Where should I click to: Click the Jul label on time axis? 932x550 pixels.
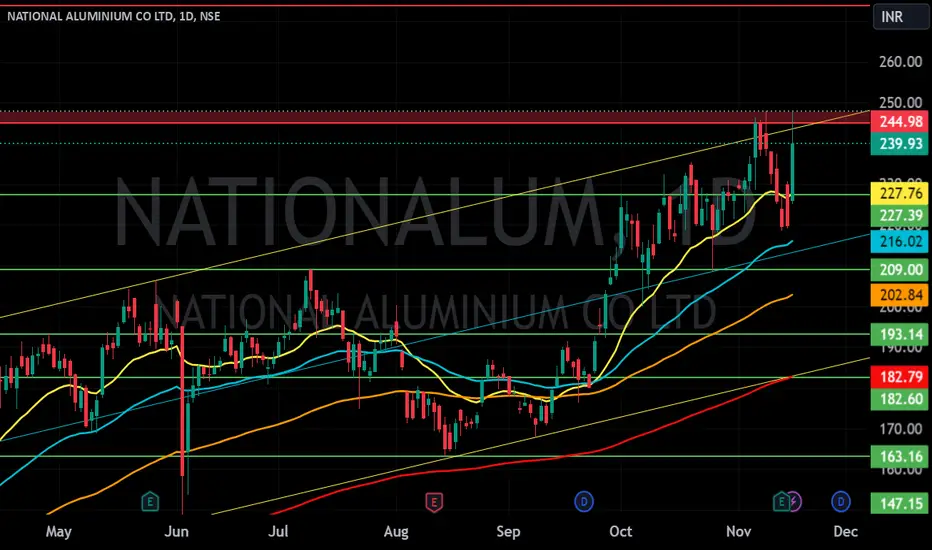tap(278, 531)
